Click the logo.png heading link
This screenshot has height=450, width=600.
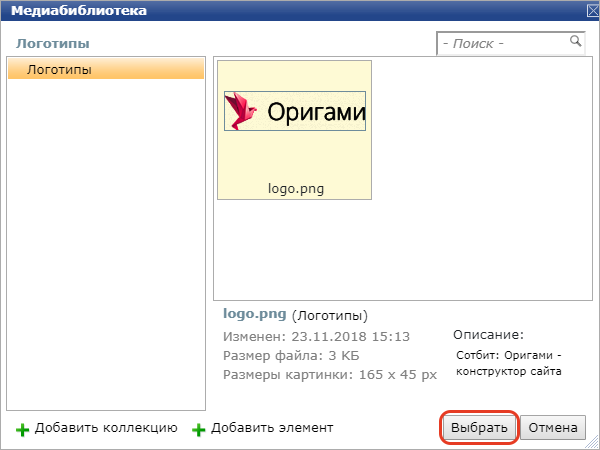pyautogui.click(x=254, y=314)
